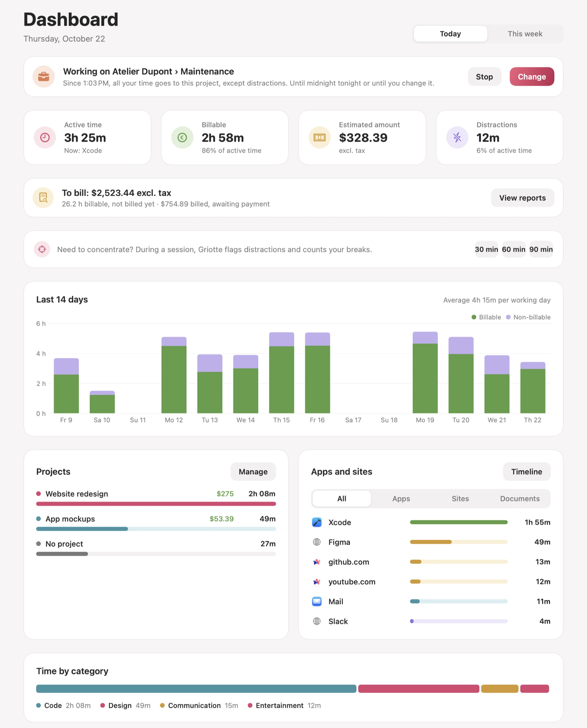This screenshot has height=728, width=587.
Task: Click the $328.39 estimated amount value
Action: (363, 138)
